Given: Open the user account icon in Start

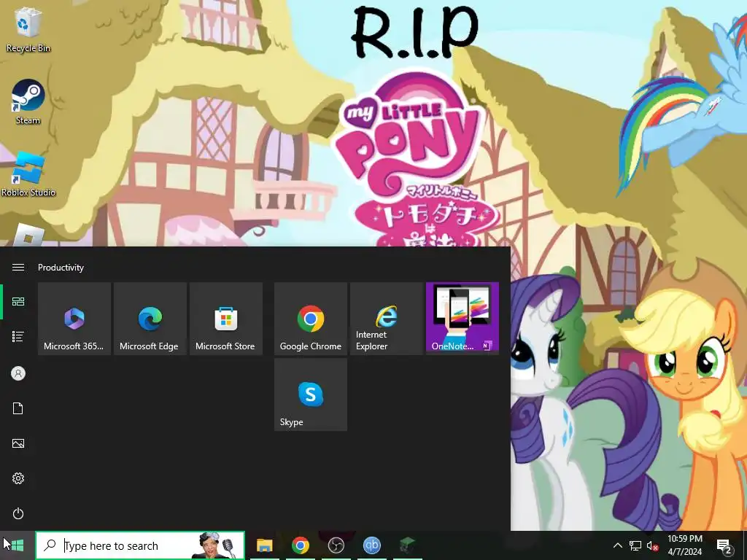Looking at the screenshot, I should 18,373.
